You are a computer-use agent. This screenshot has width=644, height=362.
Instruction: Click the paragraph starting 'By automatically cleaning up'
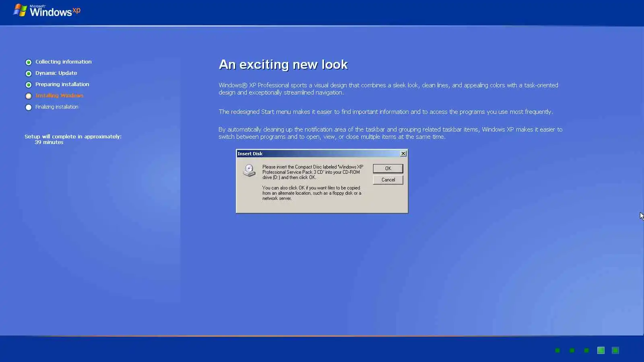point(390,133)
